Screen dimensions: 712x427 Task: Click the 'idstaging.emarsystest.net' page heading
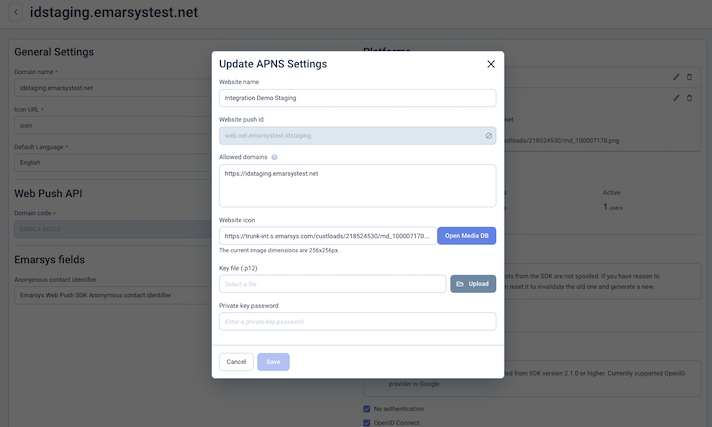pos(114,12)
